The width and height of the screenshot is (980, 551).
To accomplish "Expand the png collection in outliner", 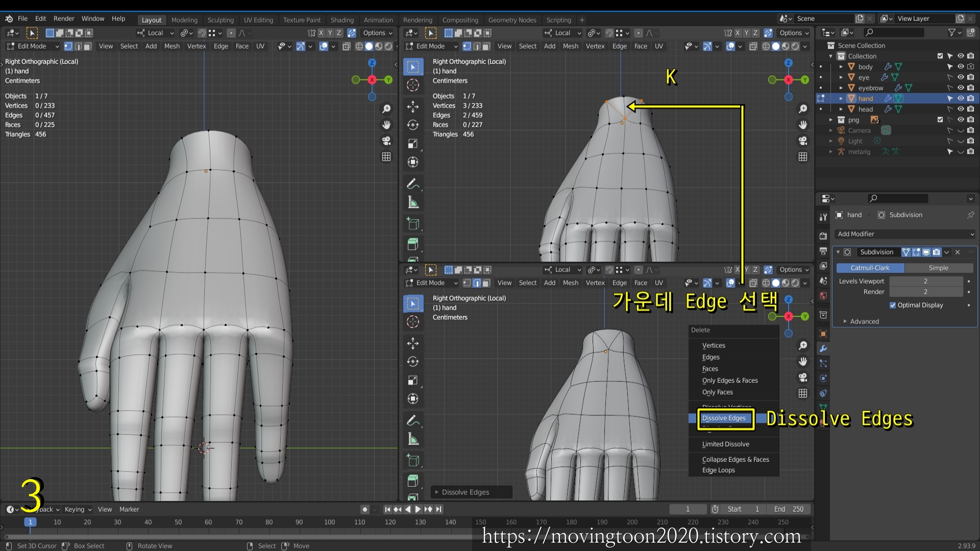I will (831, 120).
